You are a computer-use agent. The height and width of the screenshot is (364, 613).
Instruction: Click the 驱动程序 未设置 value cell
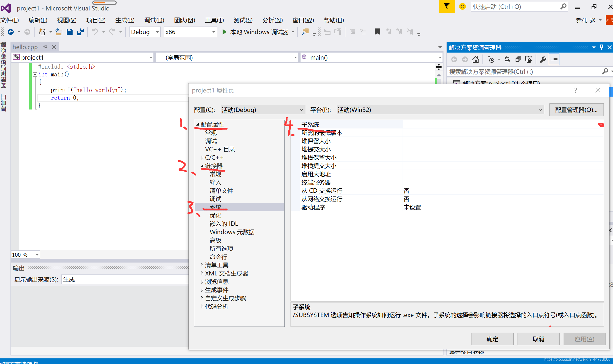[503, 207]
